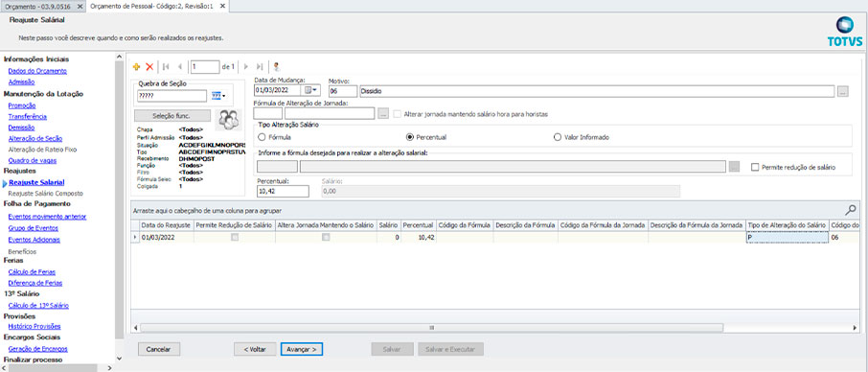This screenshot has width=868, height=372.
Task: Click the sidebar horizontal scrollbar right arrow
Action: pos(109,367)
